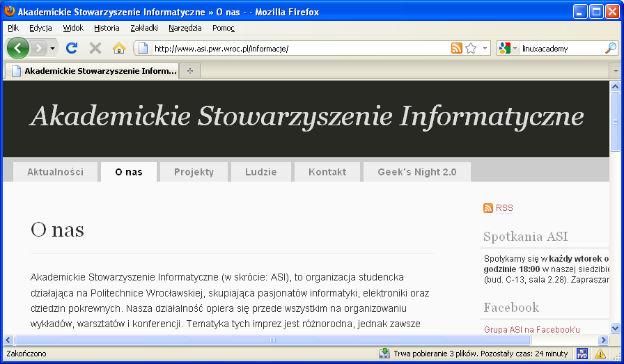Viewport: 624px width, 364px height.
Task: Open the Edycja menu
Action: 40,28
